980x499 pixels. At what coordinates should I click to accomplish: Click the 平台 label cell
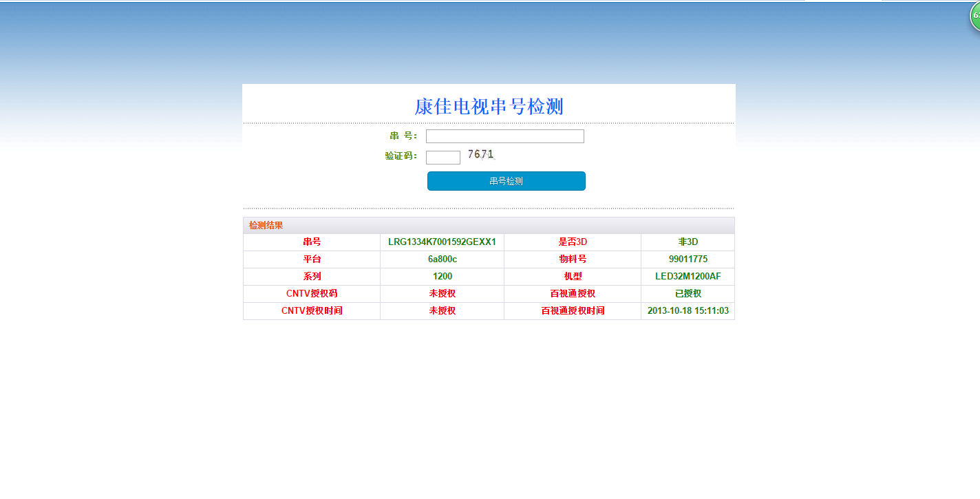pyautogui.click(x=312, y=259)
